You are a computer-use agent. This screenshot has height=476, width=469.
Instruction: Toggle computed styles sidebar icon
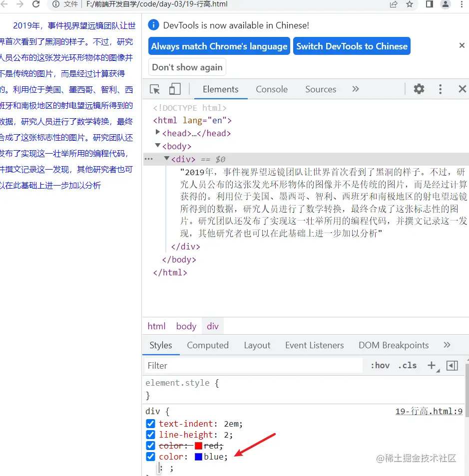(x=452, y=365)
